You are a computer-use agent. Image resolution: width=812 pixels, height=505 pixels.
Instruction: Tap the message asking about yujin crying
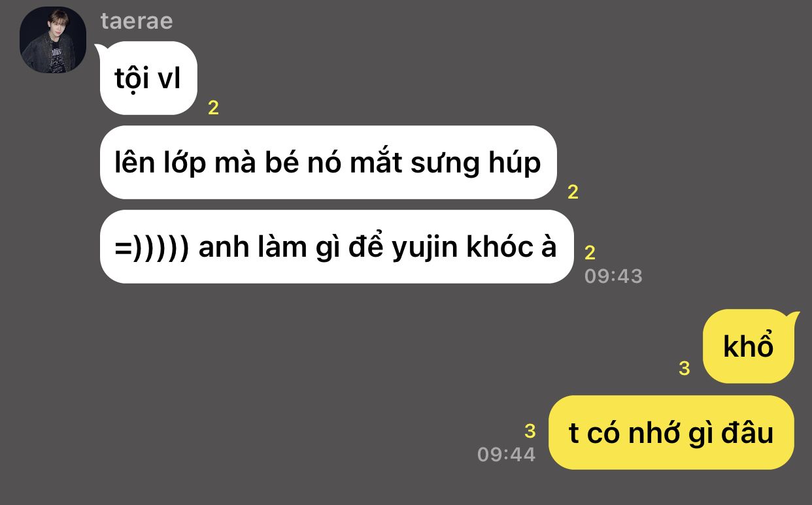[x=336, y=247]
